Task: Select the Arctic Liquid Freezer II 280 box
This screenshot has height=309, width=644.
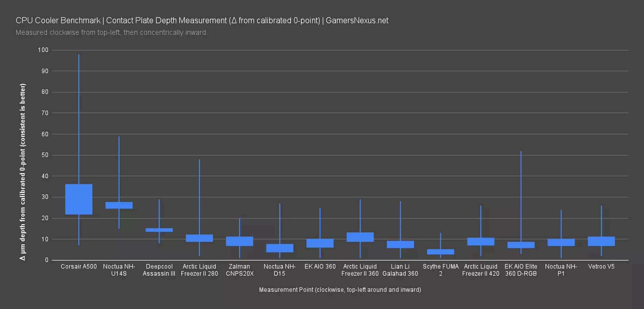Action: [x=199, y=238]
